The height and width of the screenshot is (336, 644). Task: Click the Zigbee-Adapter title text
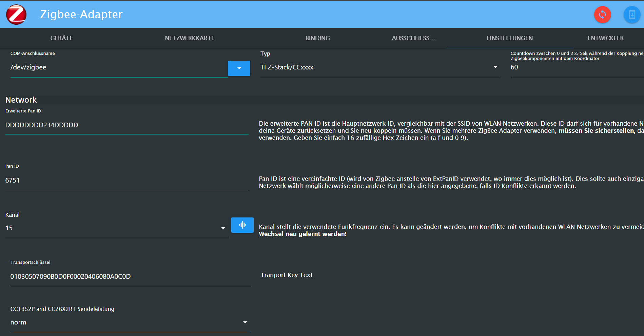[x=81, y=15]
